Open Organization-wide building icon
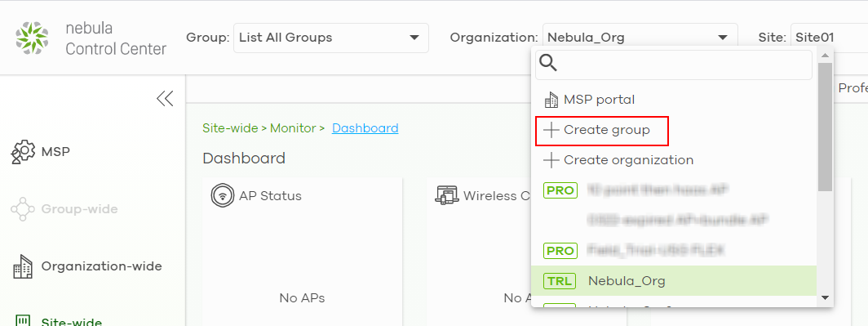The width and height of the screenshot is (868, 326). 23,266
